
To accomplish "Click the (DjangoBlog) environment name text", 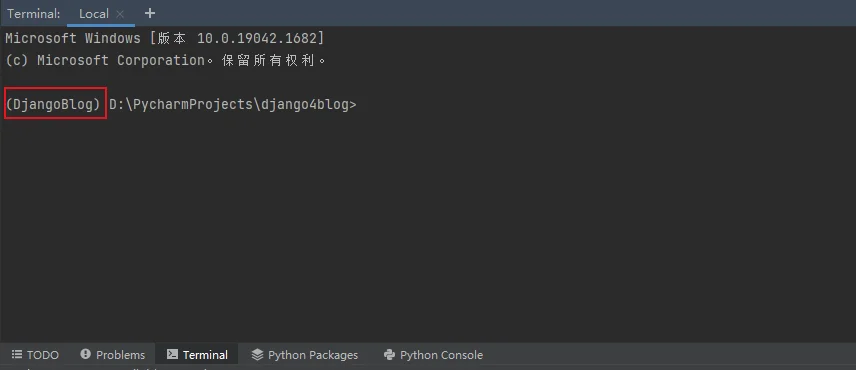I will (x=54, y=104).
